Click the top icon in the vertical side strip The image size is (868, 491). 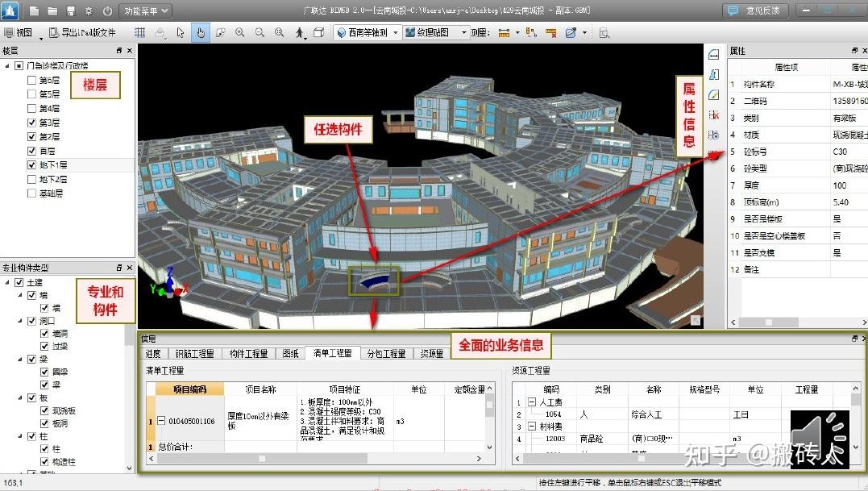[x=713, y=54]
